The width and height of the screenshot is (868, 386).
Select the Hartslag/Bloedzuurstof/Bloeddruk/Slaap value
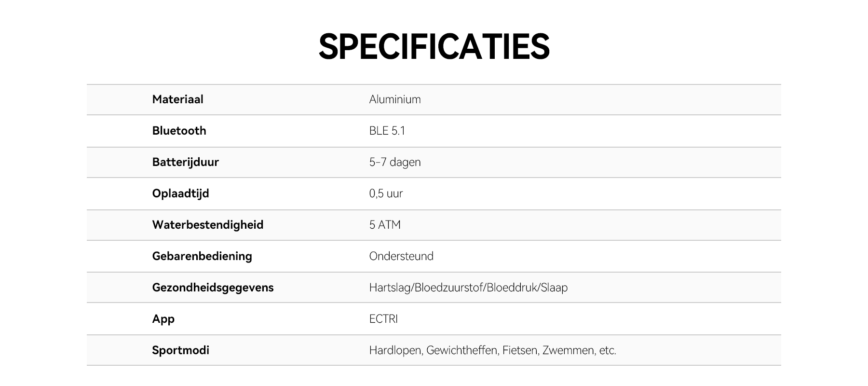(x=468, y=288)
